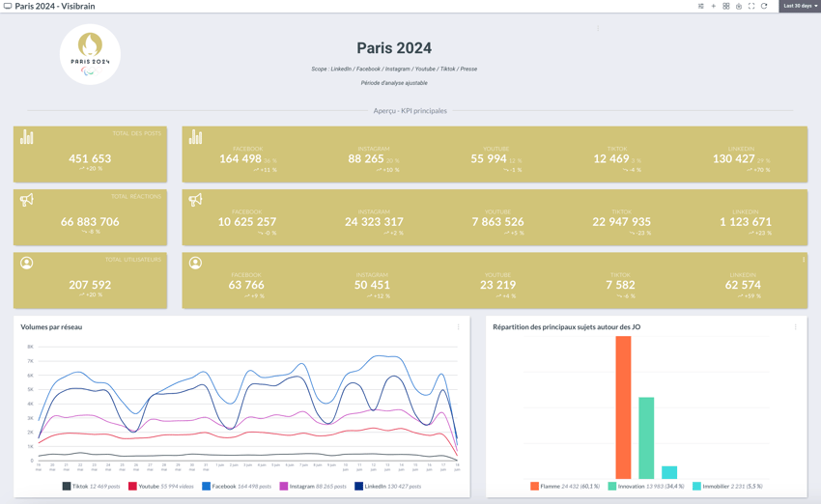Image resolution: width=821 pixels, height=504 pixels.
Task: Click LinkedIn reactions value 1 123 671
Action: point(746,222)
